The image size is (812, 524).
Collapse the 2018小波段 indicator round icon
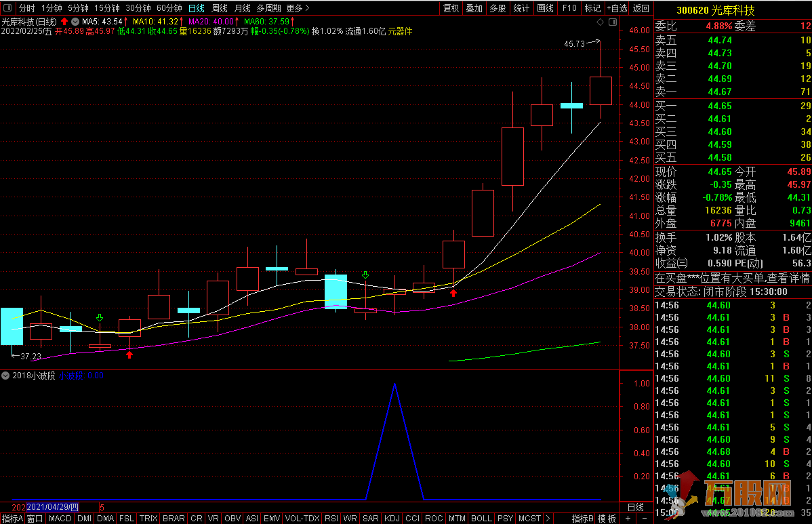5,376
